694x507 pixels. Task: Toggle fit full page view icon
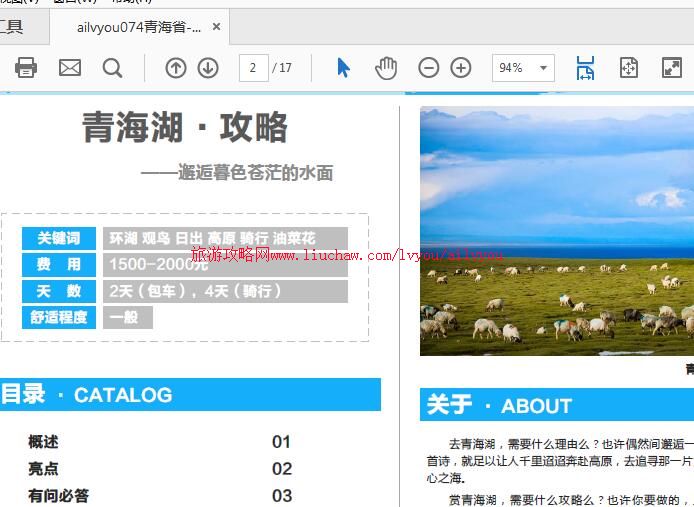pos(628,68)
